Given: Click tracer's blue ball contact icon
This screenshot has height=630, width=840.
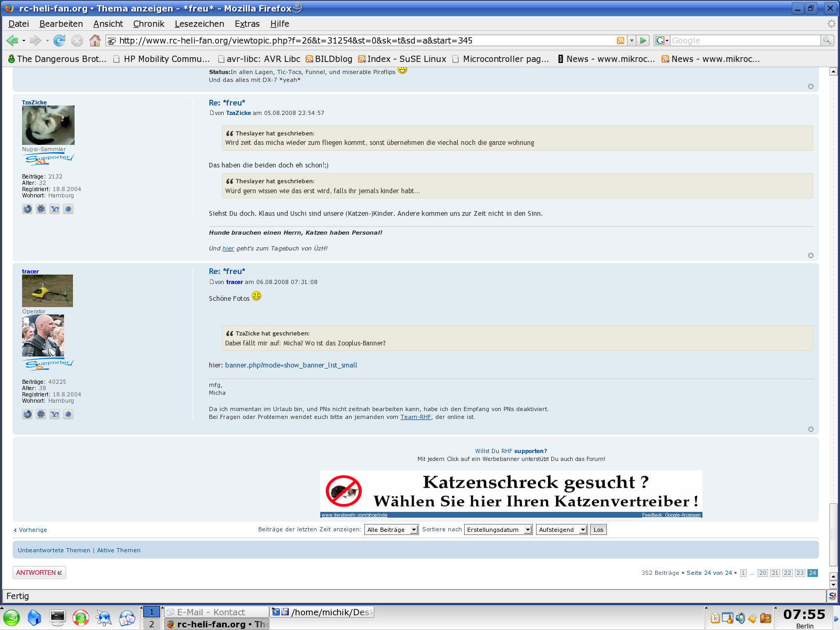Looking at the screenshot, I should click(68, 414).
